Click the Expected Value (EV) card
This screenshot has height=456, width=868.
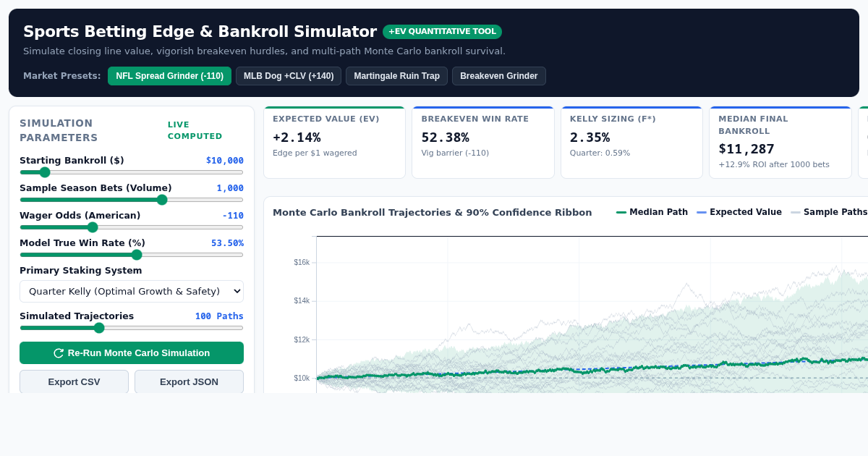coord(334,143)
